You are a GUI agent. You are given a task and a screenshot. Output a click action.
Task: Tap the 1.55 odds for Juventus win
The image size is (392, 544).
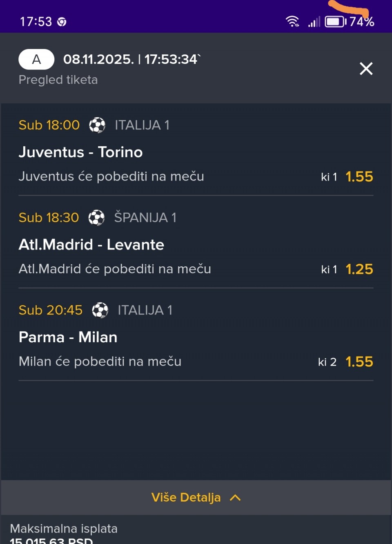click(359, 176)
